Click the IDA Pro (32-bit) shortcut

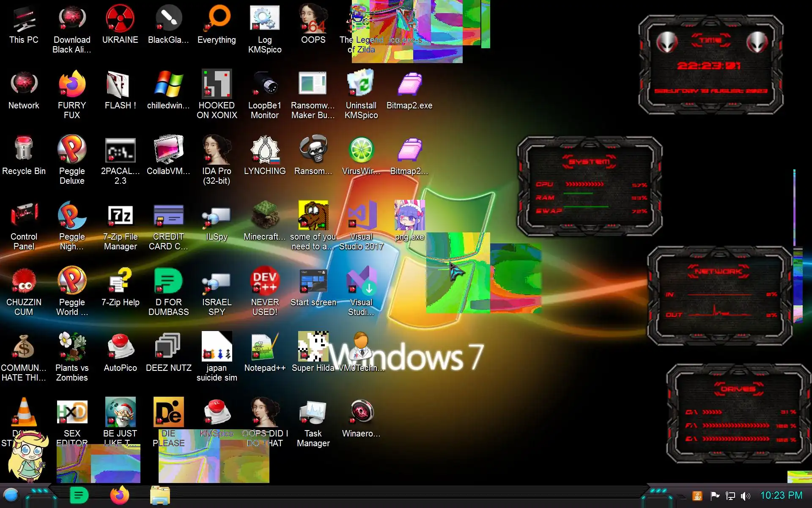click(x=217, y=150)
